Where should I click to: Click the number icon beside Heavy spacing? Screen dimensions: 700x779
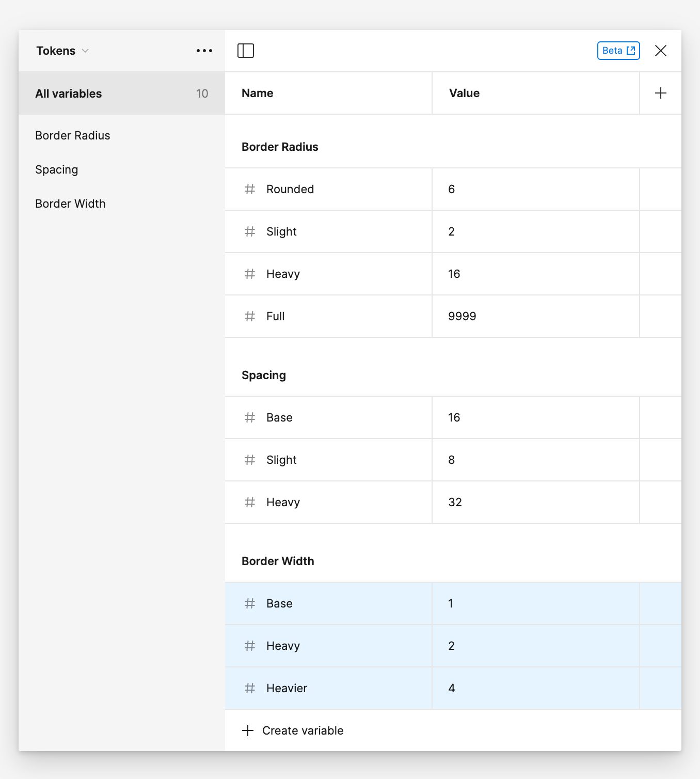[250, 502]
